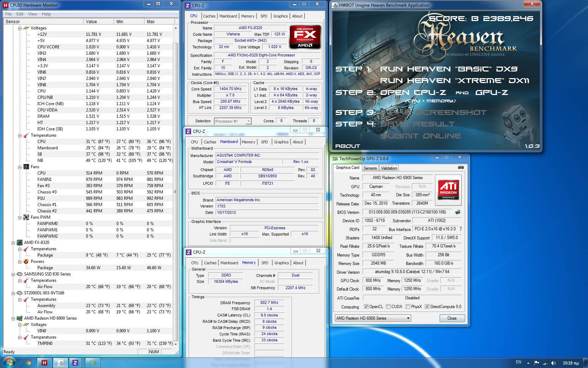Viewport: 588px width, 368px height.
Task: Open the Validation tab in GPU-Z
Action: (x=389, y=168)
